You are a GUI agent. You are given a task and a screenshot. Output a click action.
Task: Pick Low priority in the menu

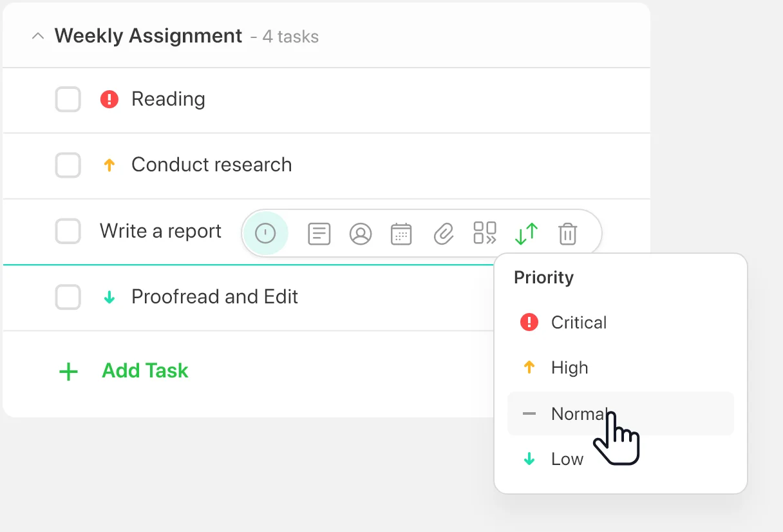[567, 459]
